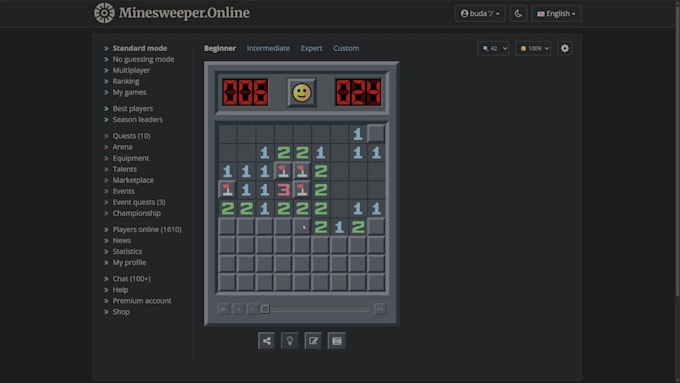Open Statistics in sidebar
The image size is (680, 383).
click(x=127, y=251)
